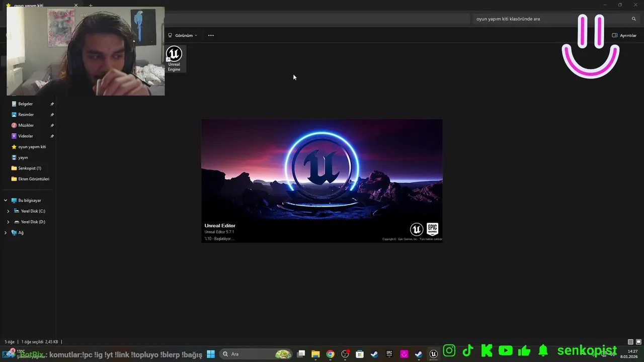Open the Belgeler folder in sidebar
Image resolution: width=644 pixels, height=362 pixels.
25,104
